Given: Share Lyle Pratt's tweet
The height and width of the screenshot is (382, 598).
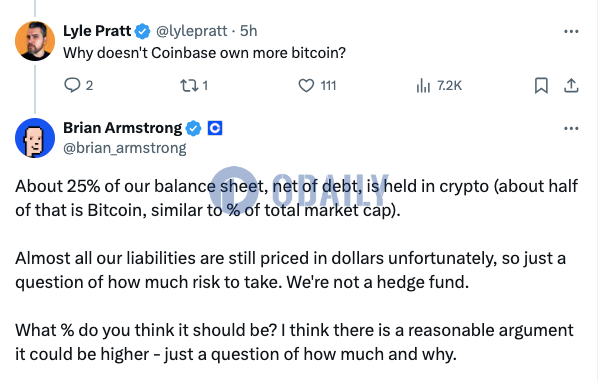Looking at the screenshot, I should (x=571, y=85).
